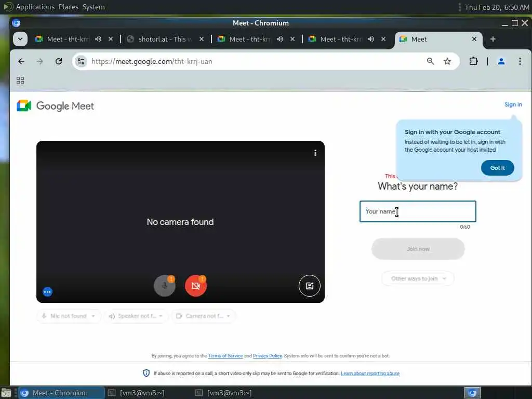Click the zoom magnifier icon in address bar
The image size is (532, 399).
(430, 61)
